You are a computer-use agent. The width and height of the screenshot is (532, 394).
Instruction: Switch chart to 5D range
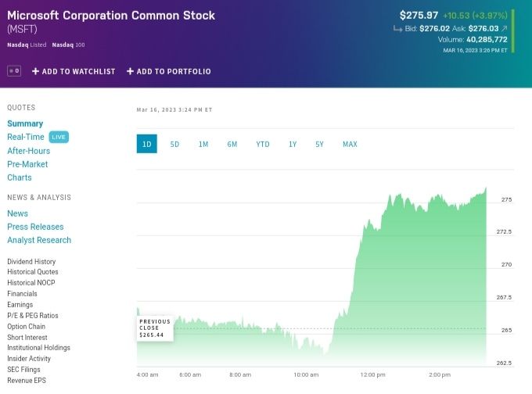(174, 145)
